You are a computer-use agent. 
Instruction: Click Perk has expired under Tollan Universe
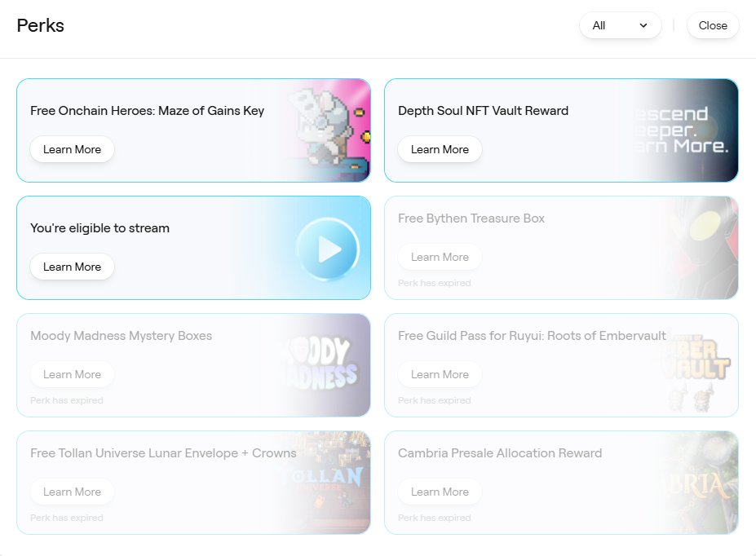pos(67,518)
